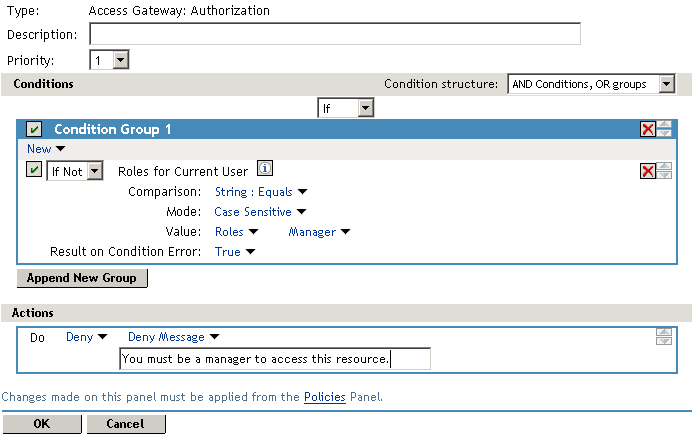Open the String : Equals comparison menu
Screen dimensions: 692x437
(x=260, y=191)
